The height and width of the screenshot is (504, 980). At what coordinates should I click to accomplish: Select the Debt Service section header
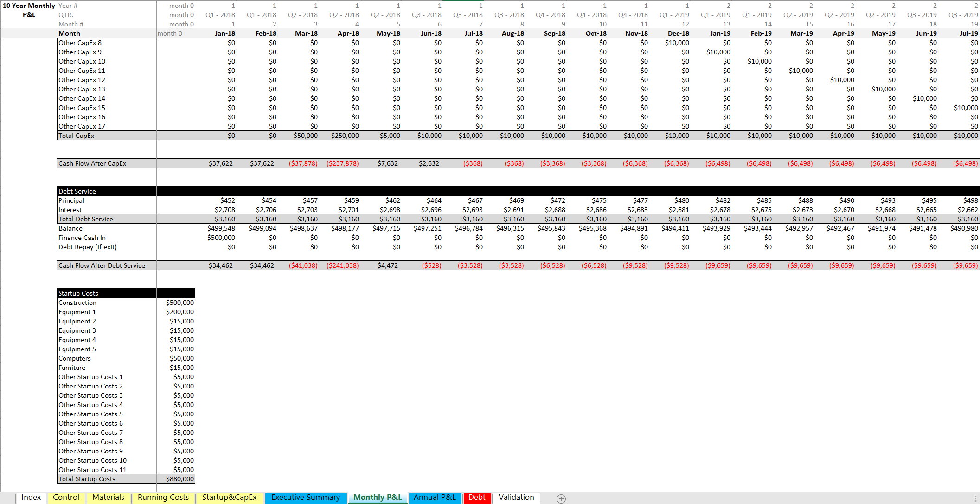(x=77, y=191)
